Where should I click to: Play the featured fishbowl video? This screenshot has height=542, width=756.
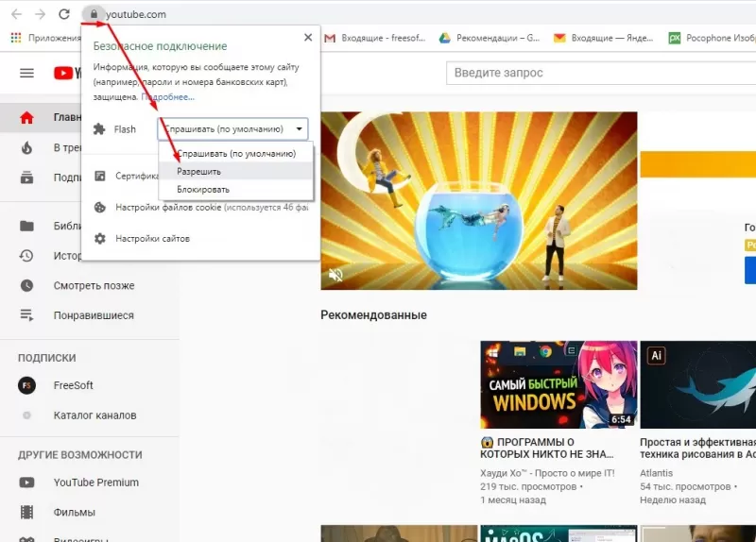point(479,201)
